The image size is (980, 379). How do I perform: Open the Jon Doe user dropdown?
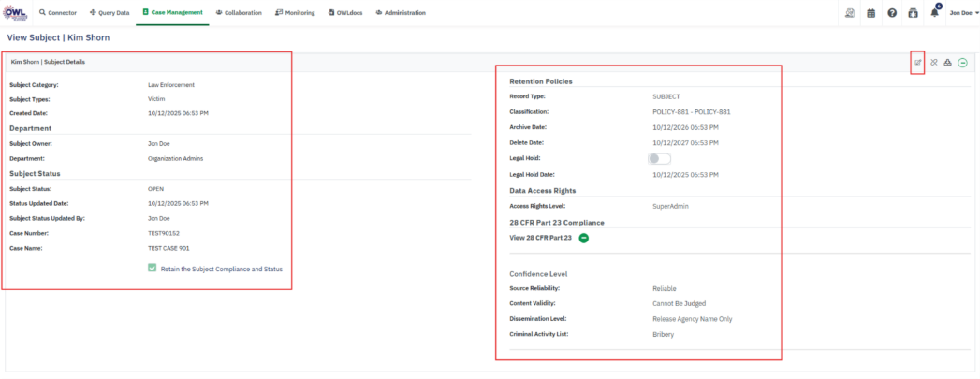coord(962,13)
